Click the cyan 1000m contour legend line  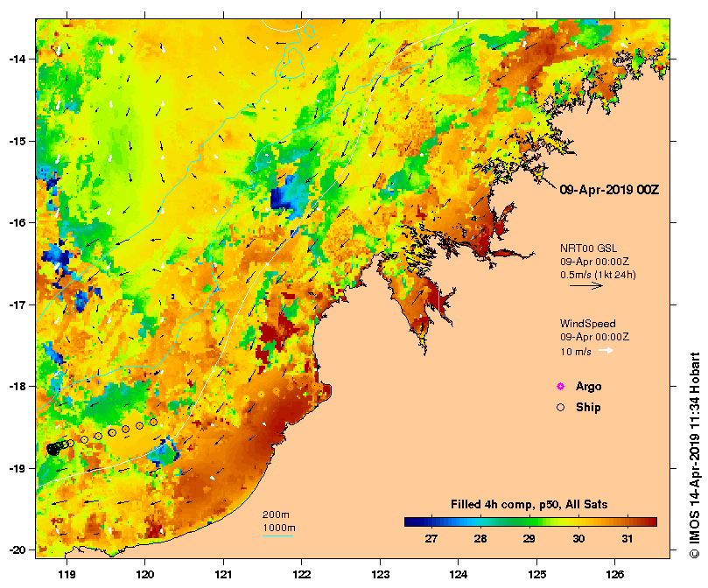coord(277,536)
